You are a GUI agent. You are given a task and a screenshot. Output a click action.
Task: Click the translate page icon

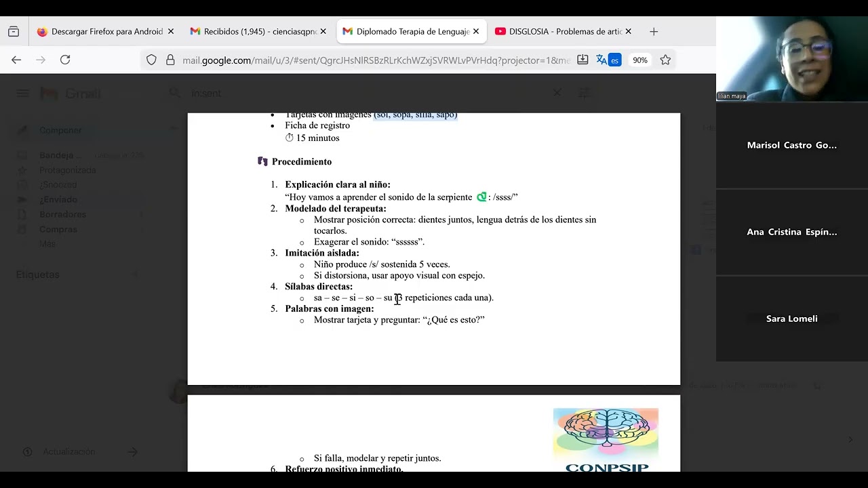click(601, 60)
